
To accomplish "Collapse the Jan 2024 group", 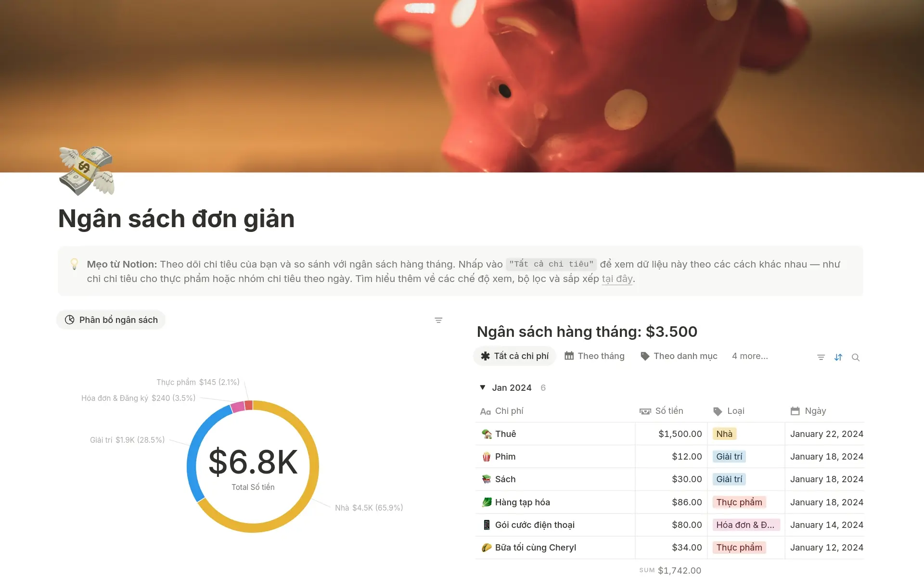I will [483, 387].
